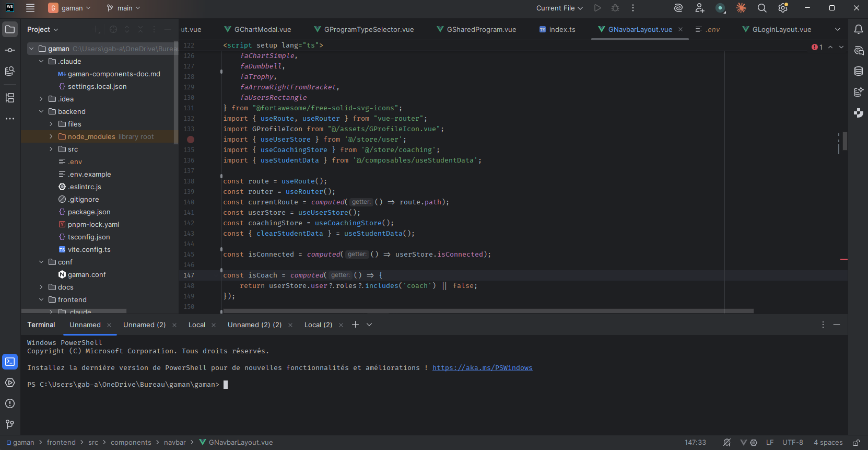Toggle the breakpoint on useUserStore import line
Viewport: 868px width, 450px height.
pyautogui.click(x=191, y=140)
